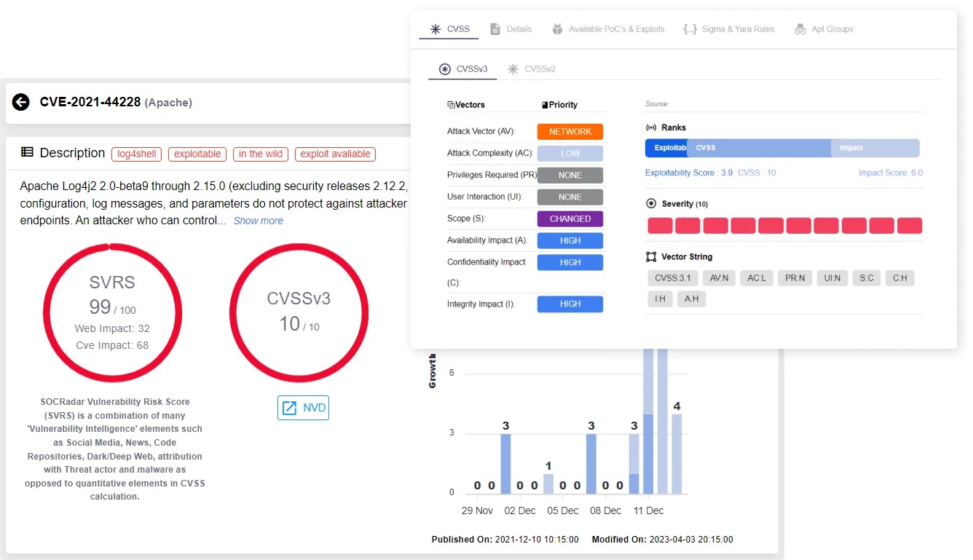Click the CVE-2021-44228 title text
Viewport: 973px width, 560px height.
(90, 102)
